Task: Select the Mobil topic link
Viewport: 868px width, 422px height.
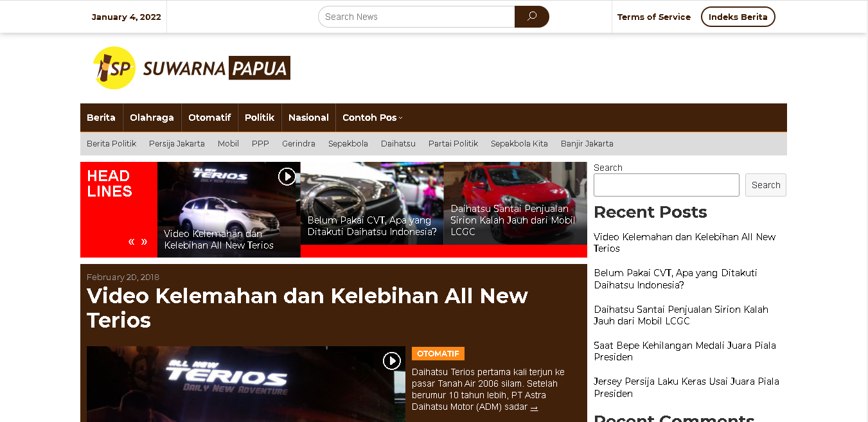Action: click(228, 144)
